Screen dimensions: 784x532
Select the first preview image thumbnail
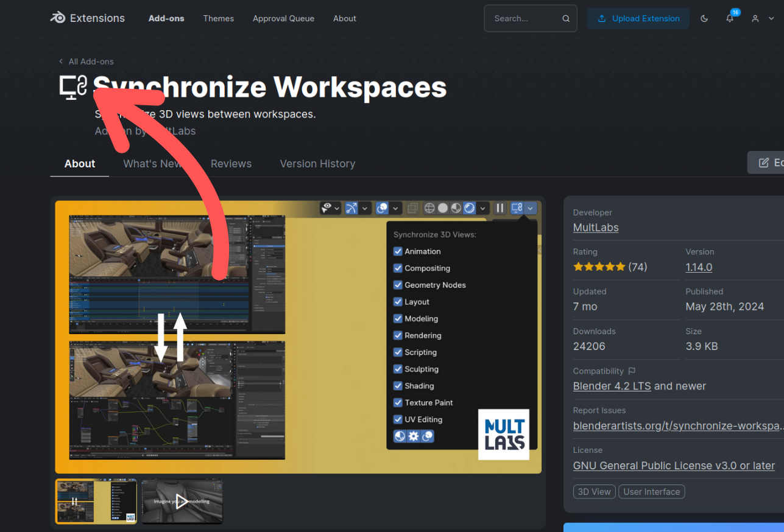[x=96, y=502]
